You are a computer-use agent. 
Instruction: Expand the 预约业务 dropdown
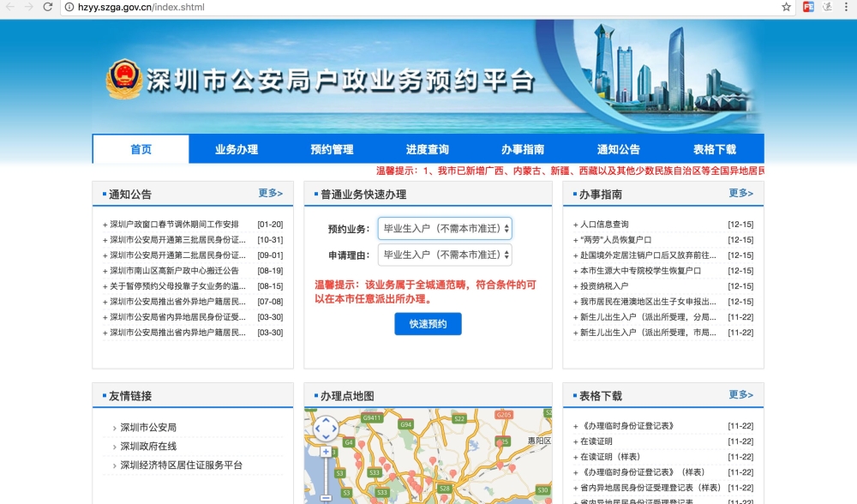point(445,229)
